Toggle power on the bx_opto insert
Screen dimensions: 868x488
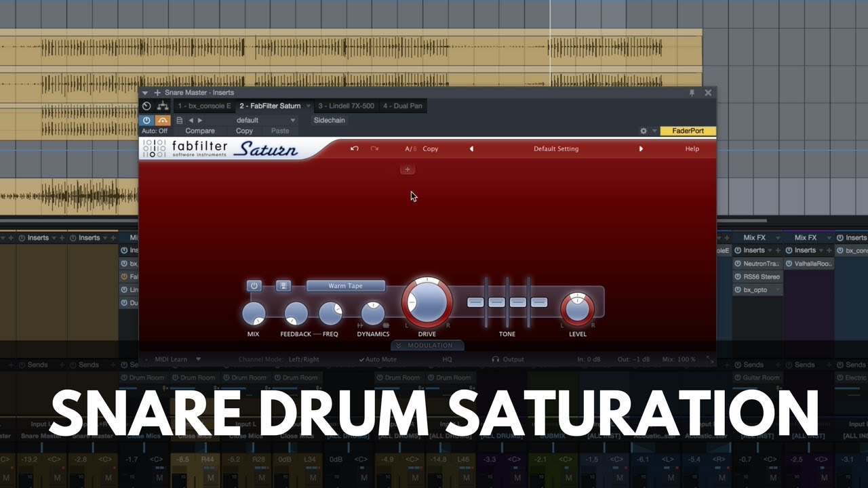(738, 289)
